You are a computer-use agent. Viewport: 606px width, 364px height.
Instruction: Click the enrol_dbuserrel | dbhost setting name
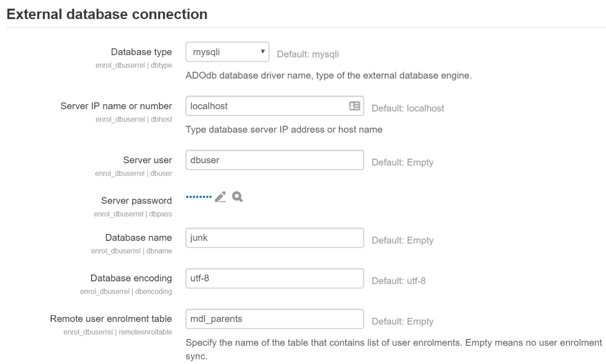pyautogui.click(x=133, y=120)
